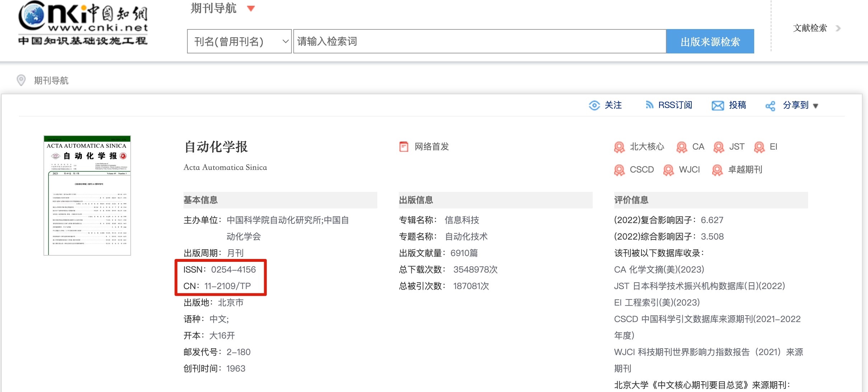This screenshot has height=392, width=868.
Task: Click the 期刊导航 breadcrumb item
Action: 51,81
